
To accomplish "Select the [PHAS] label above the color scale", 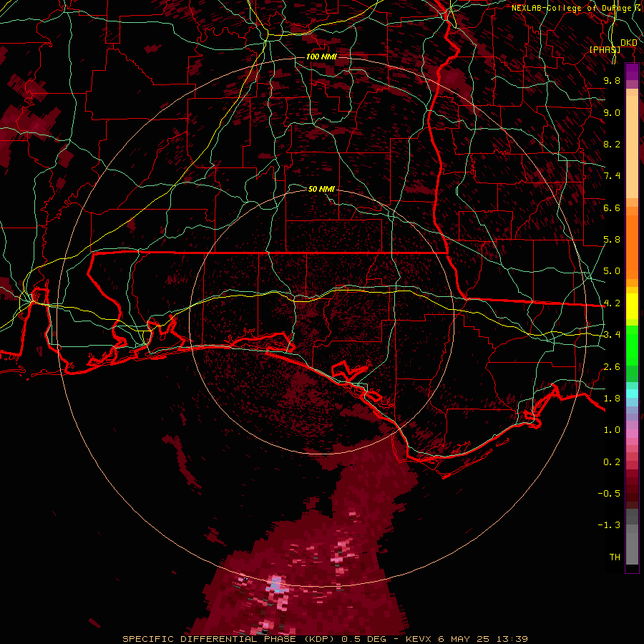I will pos(605,50).
